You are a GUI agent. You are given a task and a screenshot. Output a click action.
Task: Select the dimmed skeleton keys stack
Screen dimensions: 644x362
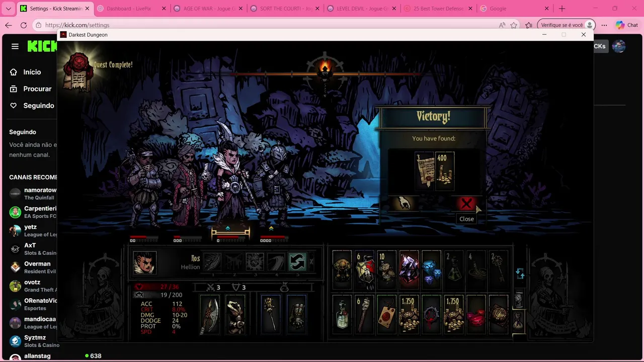[x=498, y=270]
